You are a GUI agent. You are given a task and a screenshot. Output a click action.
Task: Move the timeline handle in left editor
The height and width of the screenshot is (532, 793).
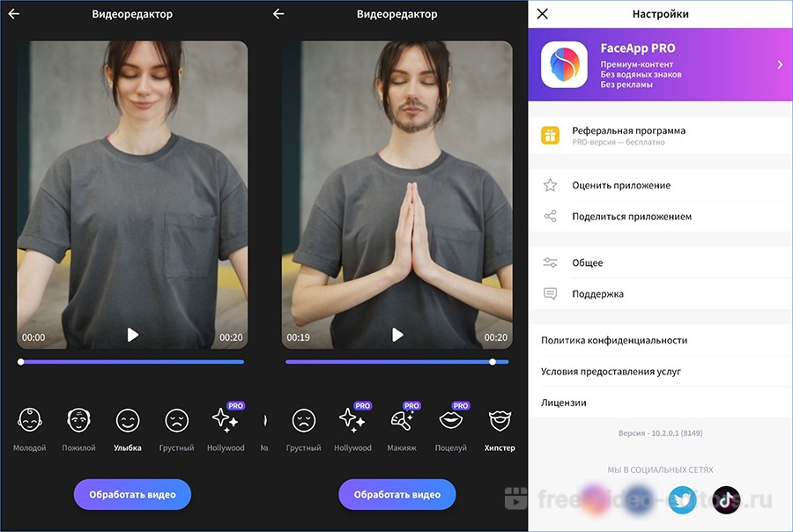pyautogui.click(x=21, y=362)
